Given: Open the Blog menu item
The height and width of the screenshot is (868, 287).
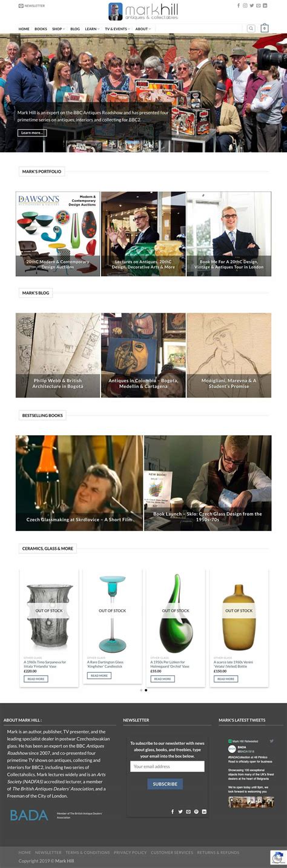Looking at the screenshot, I should (75, 28).
